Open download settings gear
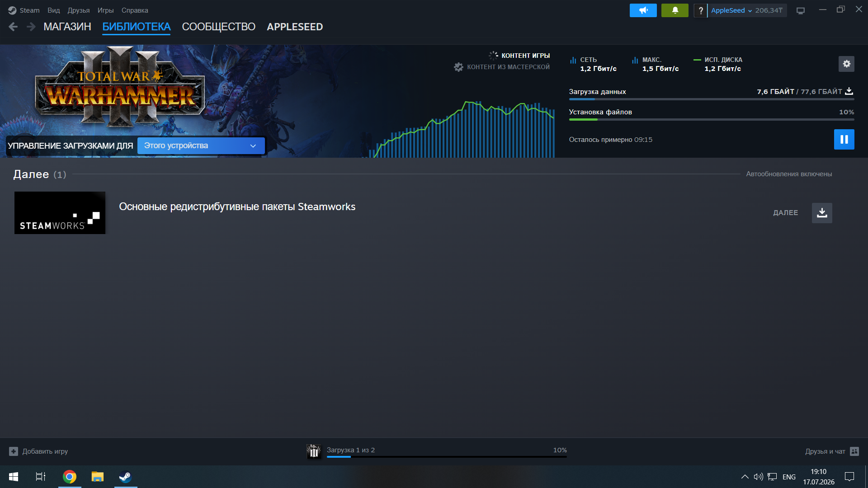Screen dimensions: 868x488 click(846, 64)
